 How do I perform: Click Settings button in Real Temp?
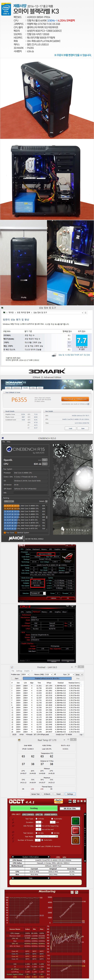coord(70,794)
